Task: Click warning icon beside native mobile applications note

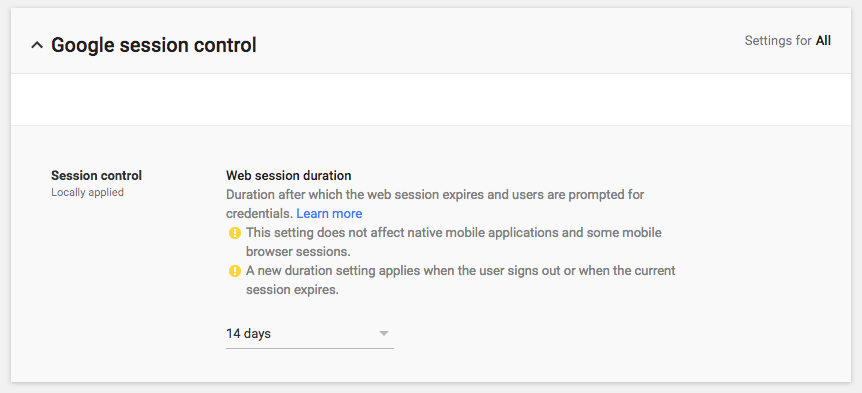Action: (235, 233)
